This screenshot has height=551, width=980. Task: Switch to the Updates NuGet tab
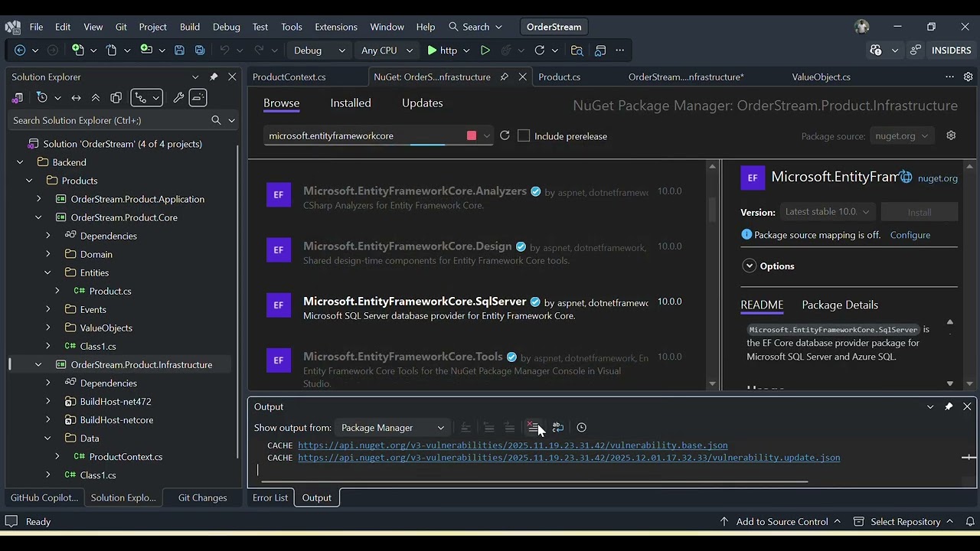[x=423, y=103]
